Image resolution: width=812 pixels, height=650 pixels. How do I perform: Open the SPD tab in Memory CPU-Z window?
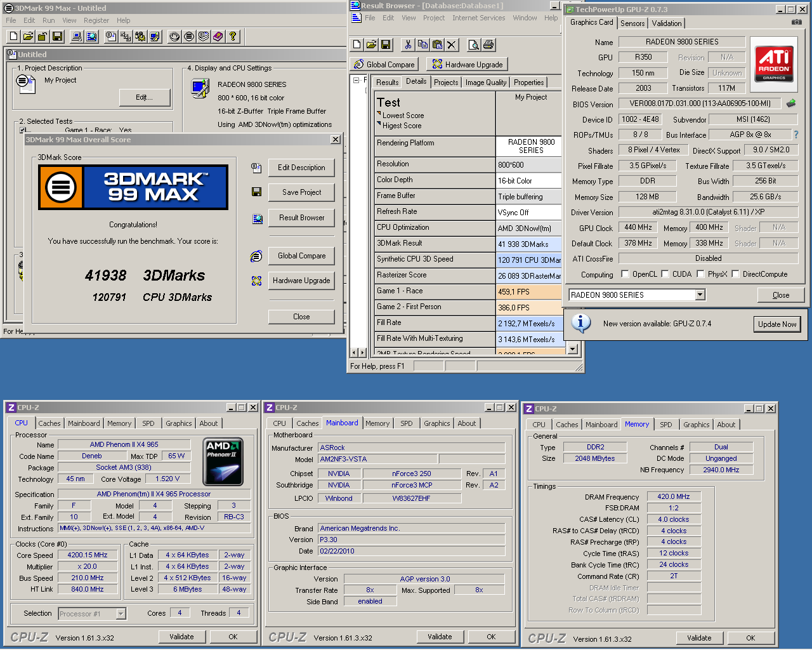point(665,425)
